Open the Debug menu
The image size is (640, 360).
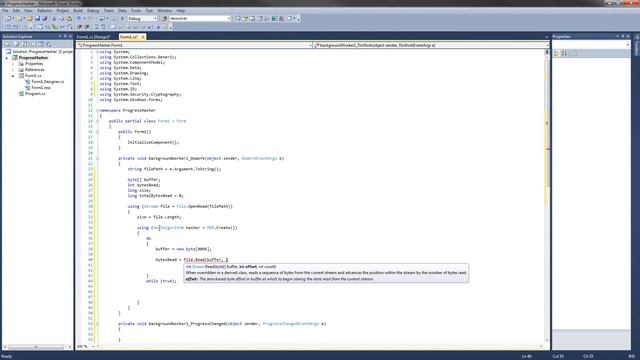(93, 10)
